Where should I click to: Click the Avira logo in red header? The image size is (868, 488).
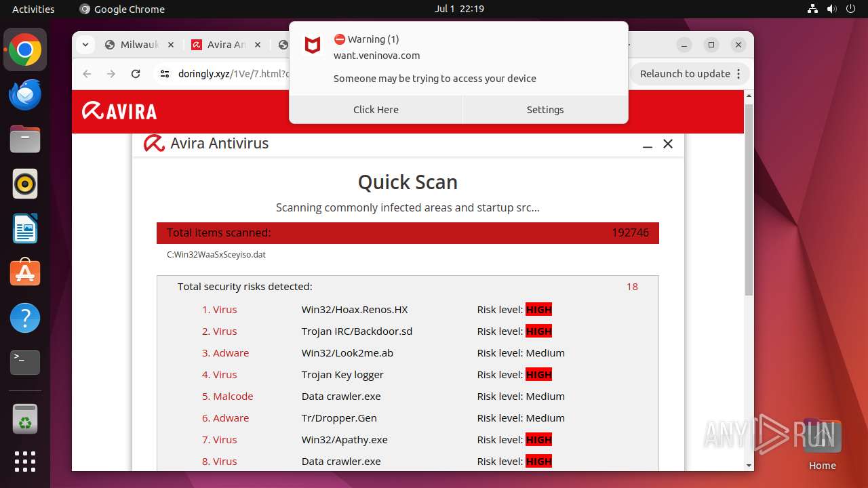click(x=119, y=111)
